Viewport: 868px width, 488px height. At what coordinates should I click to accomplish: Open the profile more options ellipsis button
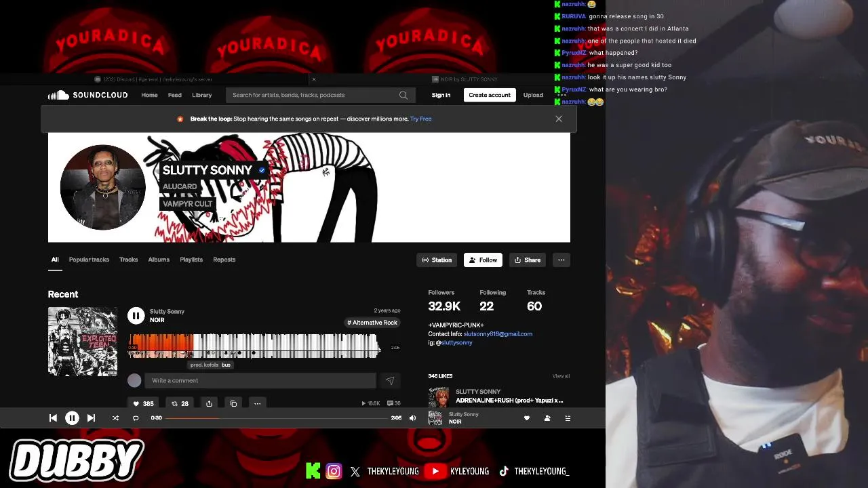click(561, 260)
